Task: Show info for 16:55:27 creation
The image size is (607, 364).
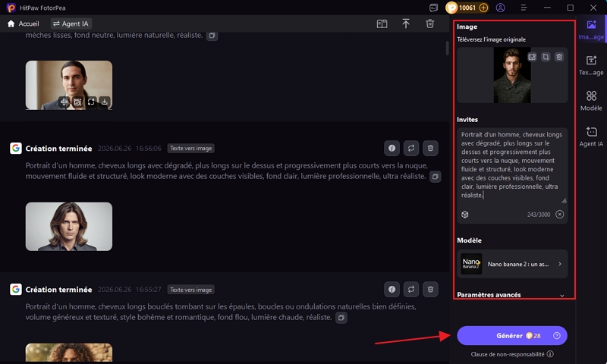Action: coord(392,290)
